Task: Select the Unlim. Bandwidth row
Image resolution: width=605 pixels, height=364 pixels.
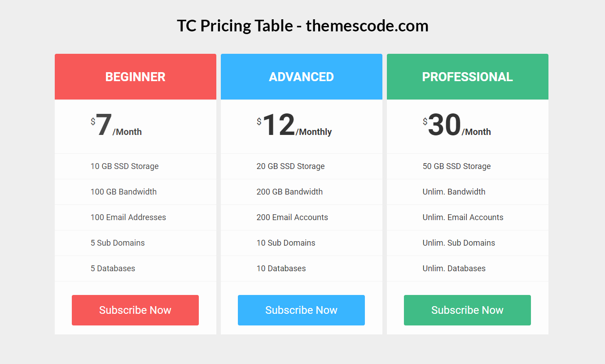Action: (x=454, y=192)
